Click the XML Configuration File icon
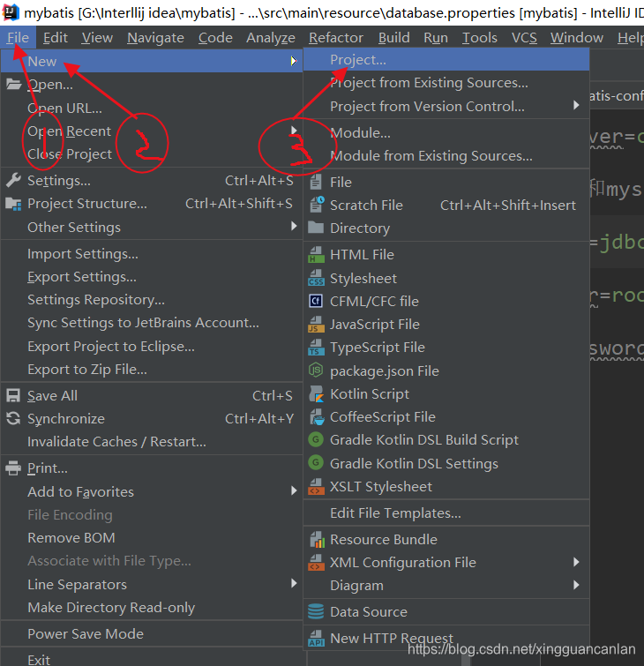The image size is (644, 666). (316, 563)
